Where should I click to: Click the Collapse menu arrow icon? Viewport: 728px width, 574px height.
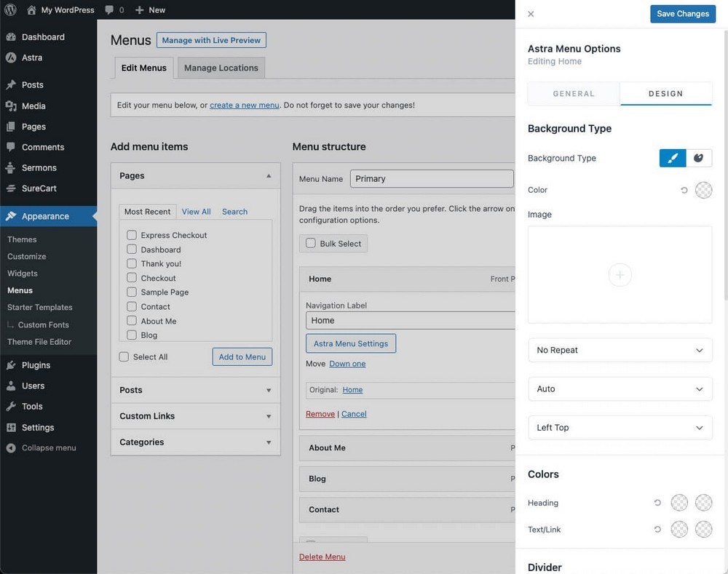[11, 448]
